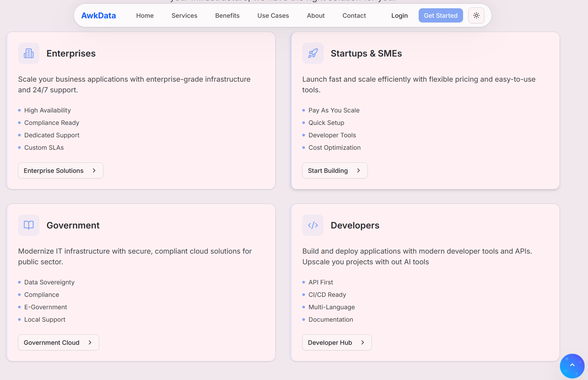Screen dimensions: 588x380
Task: Navigate to the Benefits nav link
Action: (227, 15)
